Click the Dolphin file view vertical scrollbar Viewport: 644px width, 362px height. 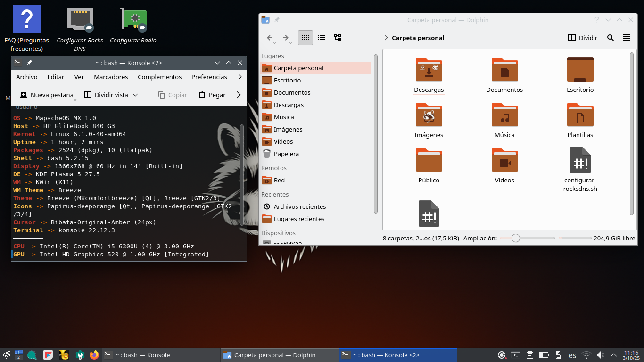(631, 133)
